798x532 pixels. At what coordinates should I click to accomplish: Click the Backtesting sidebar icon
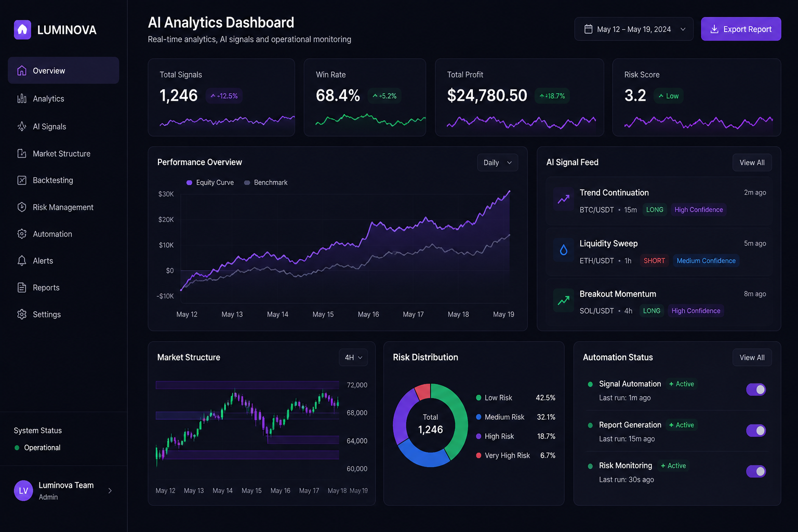pyautogui.click(x=22, y=180)
